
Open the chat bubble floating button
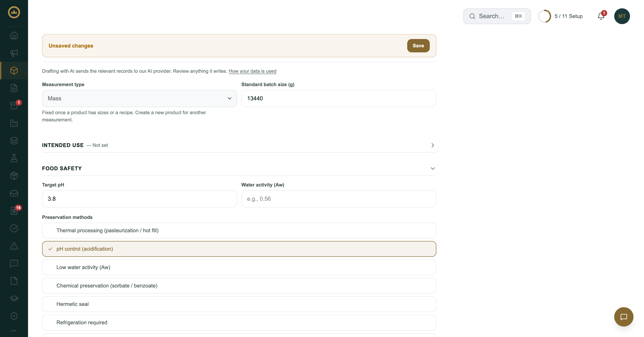[x=623, y=317]
